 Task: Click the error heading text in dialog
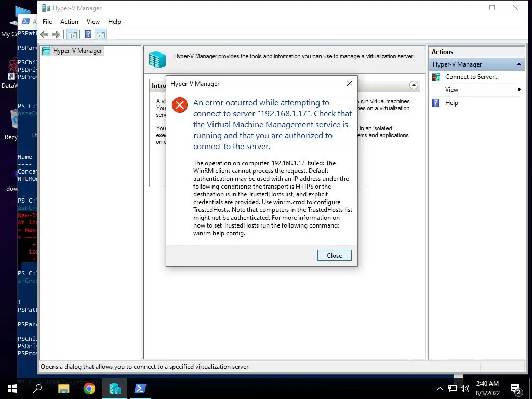click(x=272, y=125)
